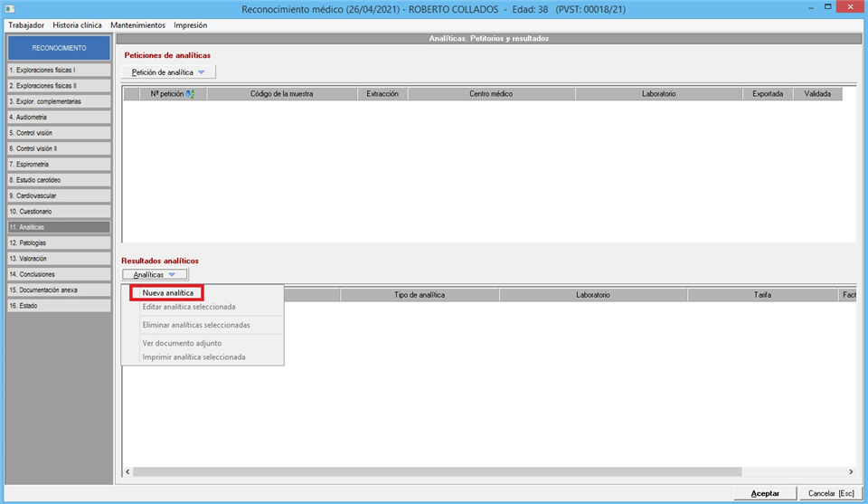Open 12. Patologías in the sidebar

[x=59, y=243]
